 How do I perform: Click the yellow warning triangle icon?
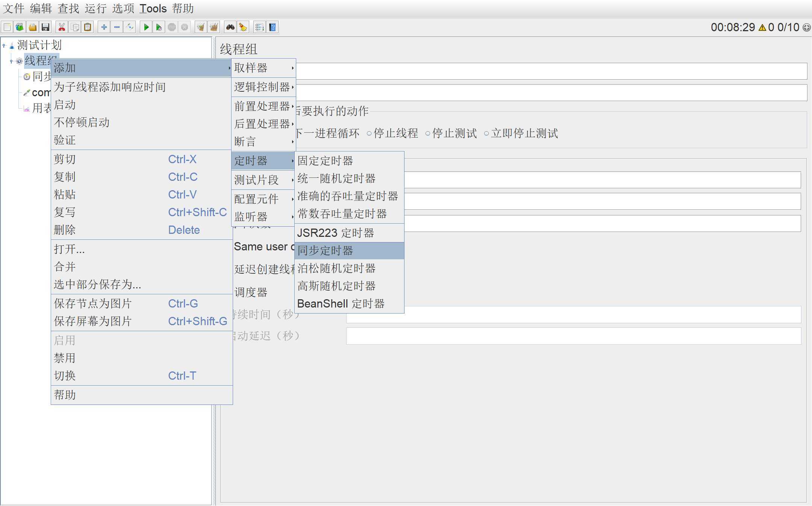click(x=762, y=27)
